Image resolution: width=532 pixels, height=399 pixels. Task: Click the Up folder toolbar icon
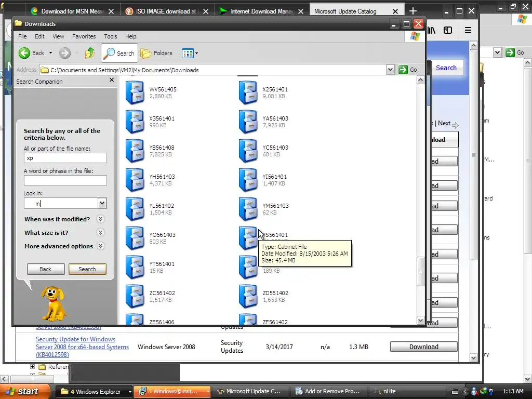89,53
